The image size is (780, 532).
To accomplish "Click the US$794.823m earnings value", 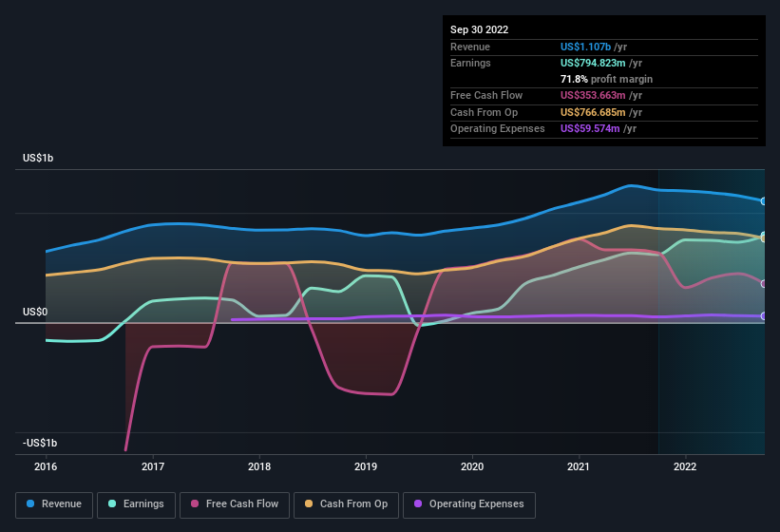I will point(593,63).
